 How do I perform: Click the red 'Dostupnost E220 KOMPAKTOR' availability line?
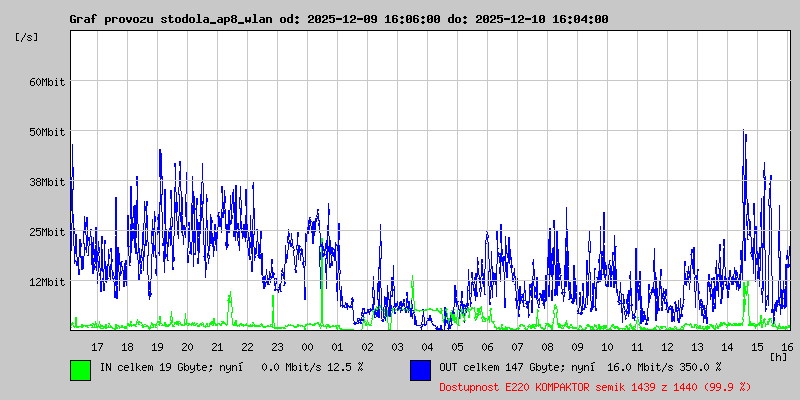[x=595, y=387]
